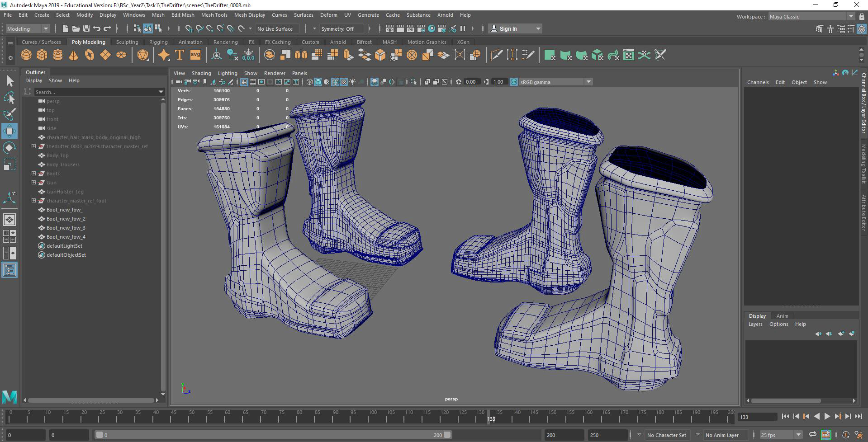Create an SVG object from the shelf
The height and width of the screenshot is (442, 868).
tap(194, 54)
